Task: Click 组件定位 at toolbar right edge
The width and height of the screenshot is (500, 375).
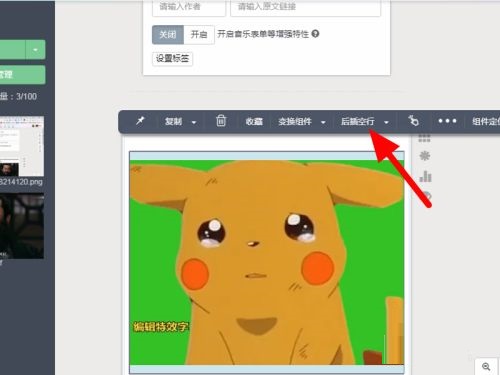Action: pyautogui.click(x=486, y=121)
